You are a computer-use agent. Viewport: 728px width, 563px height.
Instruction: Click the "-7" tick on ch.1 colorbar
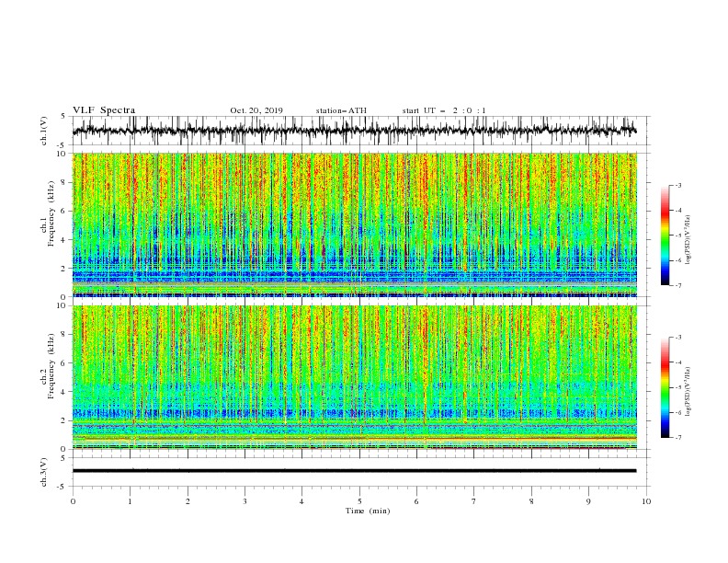point(677,285)
